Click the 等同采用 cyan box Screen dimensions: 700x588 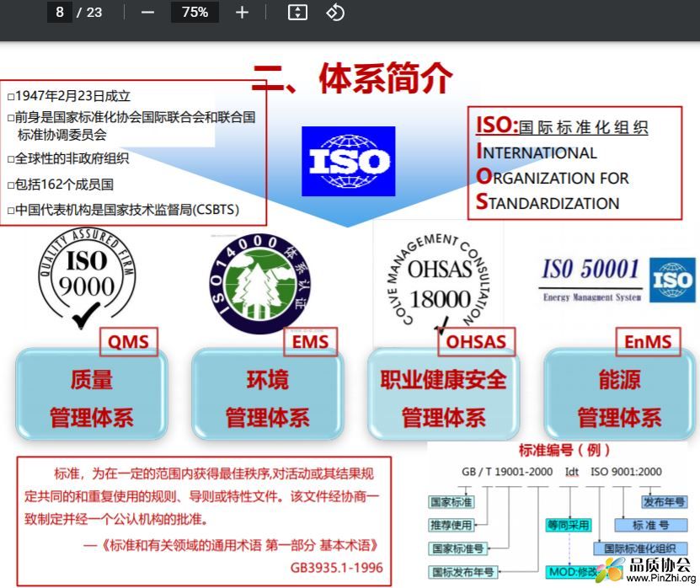(x=569, y=525)
